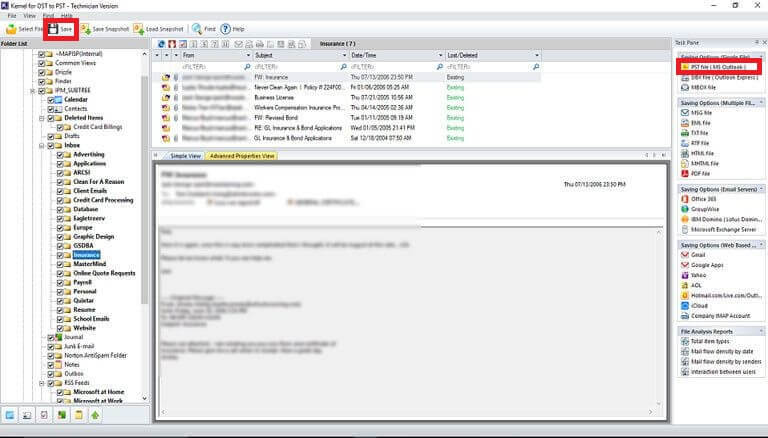This screenshot has width=768, height=438.
Task: Uncheck the Junk E-mail folder checkbox
Action: point(51,346)
